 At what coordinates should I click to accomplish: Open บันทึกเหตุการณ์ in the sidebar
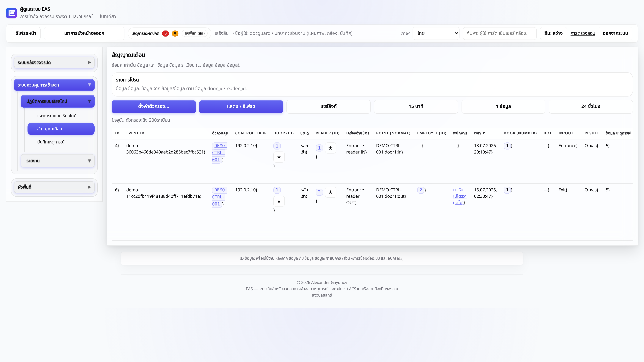click(51, 142)
